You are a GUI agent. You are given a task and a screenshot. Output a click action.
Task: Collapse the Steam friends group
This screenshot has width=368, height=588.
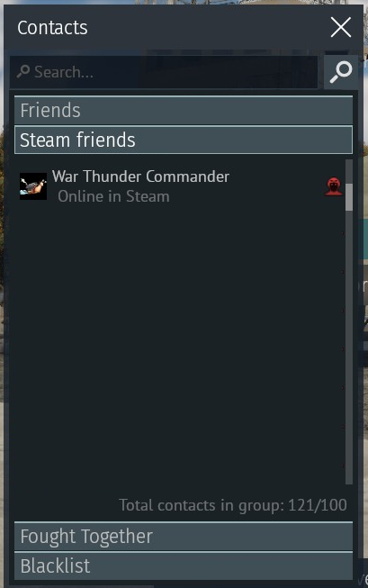click(184, 140)
